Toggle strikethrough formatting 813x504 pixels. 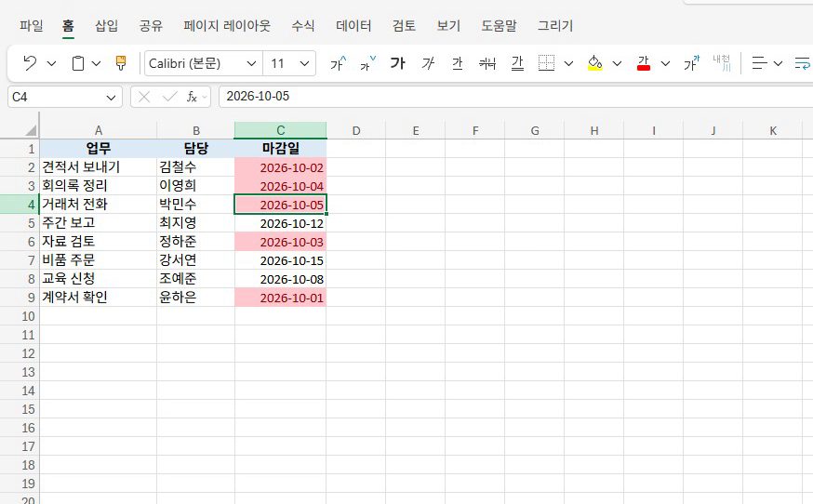(487, 63)
